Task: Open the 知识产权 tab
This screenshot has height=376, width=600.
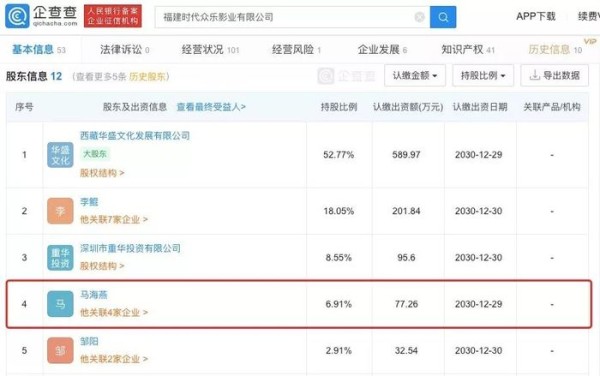Action: coord(468,50)
